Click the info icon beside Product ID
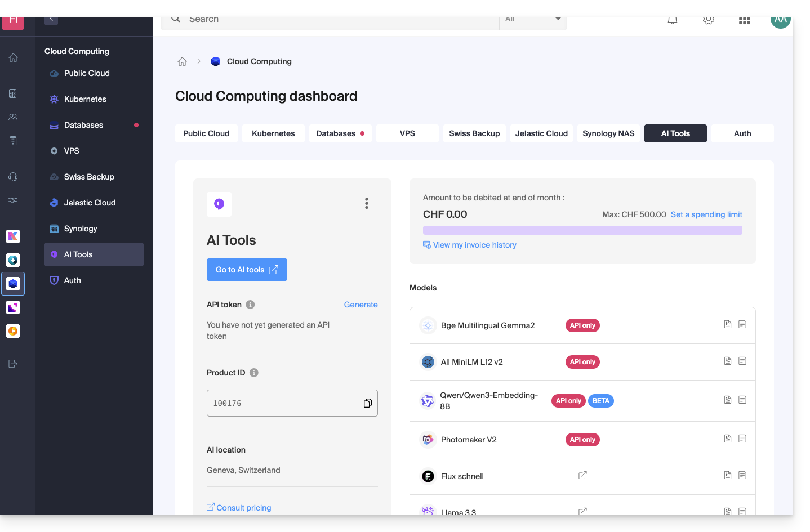The width and height of the screenshot is (810, 532). click(254, 373)
